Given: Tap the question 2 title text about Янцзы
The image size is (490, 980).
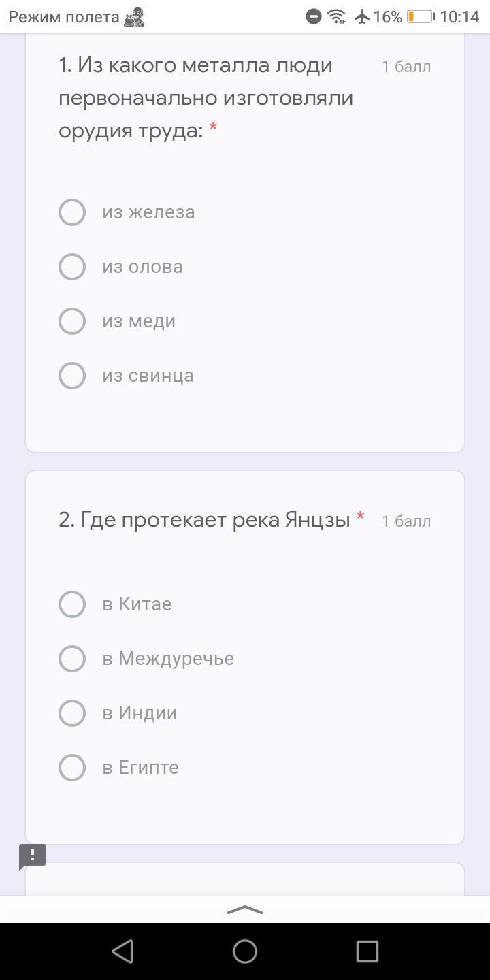Looking at the screenshot, I should pos(204,520).
